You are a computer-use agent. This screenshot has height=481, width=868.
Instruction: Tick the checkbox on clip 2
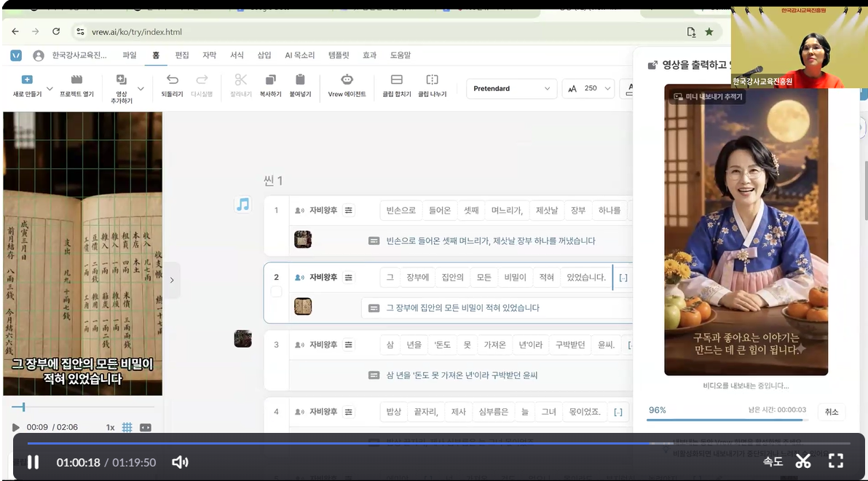pos(276,292)
